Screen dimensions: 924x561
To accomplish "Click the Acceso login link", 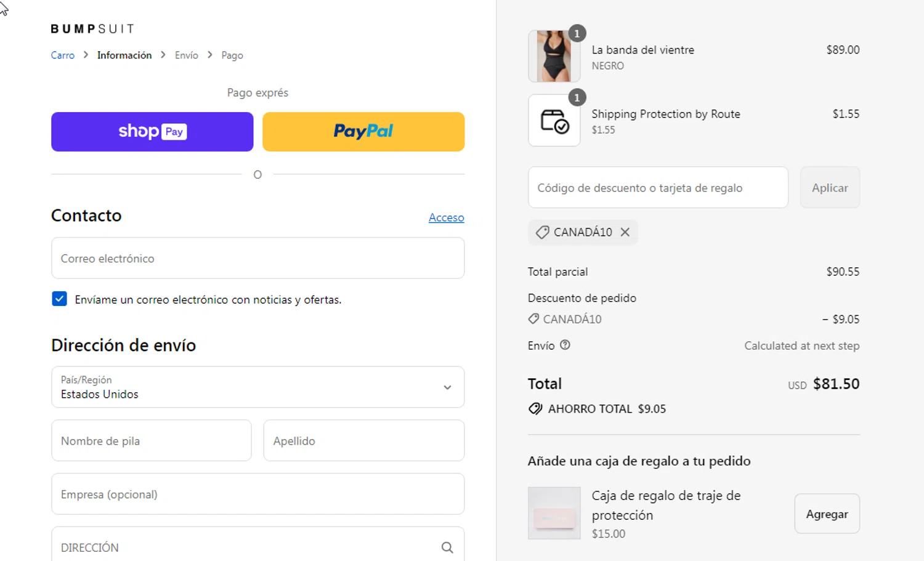I will (x=447, y=217).
